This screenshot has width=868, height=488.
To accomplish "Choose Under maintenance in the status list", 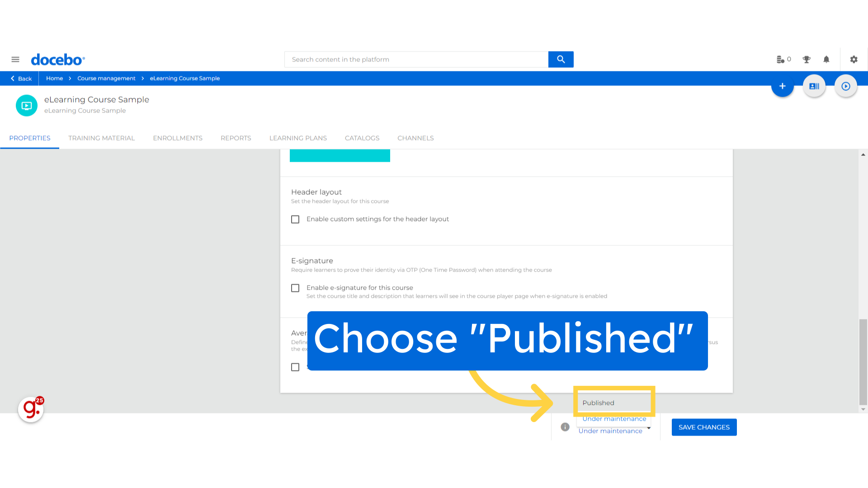I will click(x=613, y=419).
